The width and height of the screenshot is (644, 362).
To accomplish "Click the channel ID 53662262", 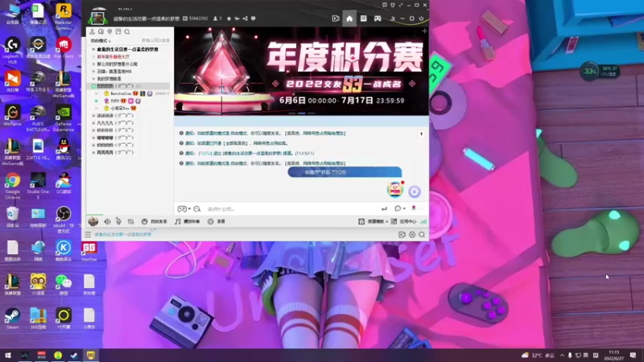I will [x=198, y=19].
